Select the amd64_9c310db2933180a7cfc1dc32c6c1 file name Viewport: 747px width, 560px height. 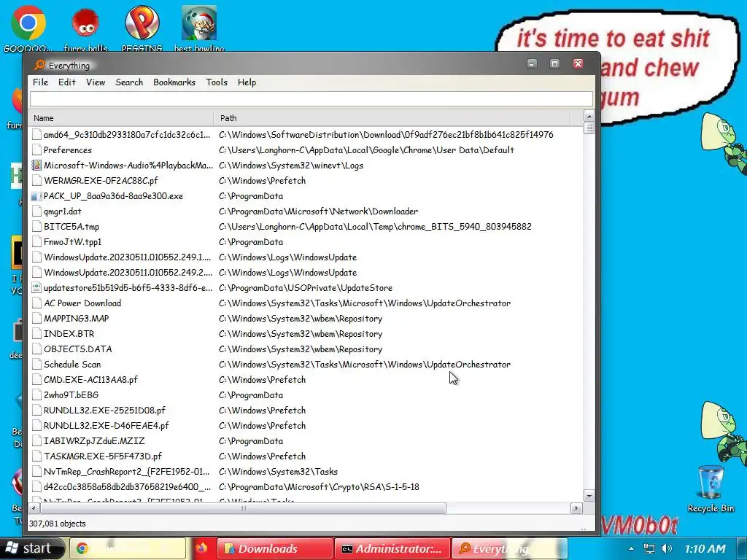coord(127,135)
